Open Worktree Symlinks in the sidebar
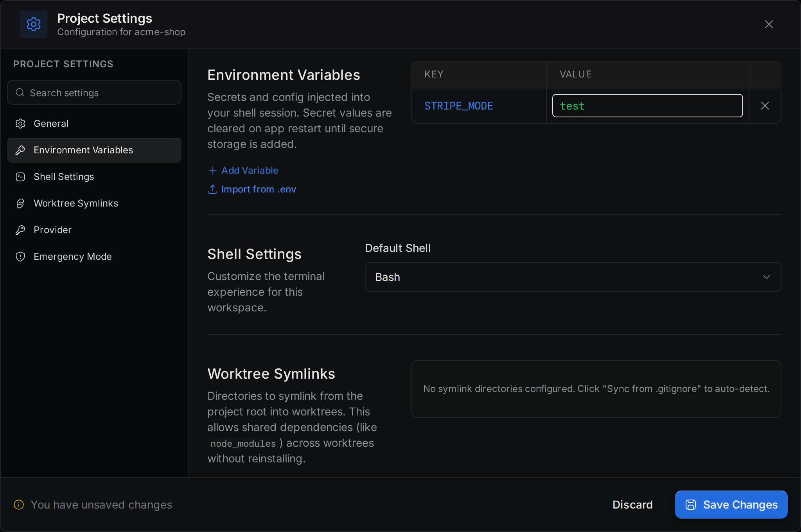 [x=94, y=203]
